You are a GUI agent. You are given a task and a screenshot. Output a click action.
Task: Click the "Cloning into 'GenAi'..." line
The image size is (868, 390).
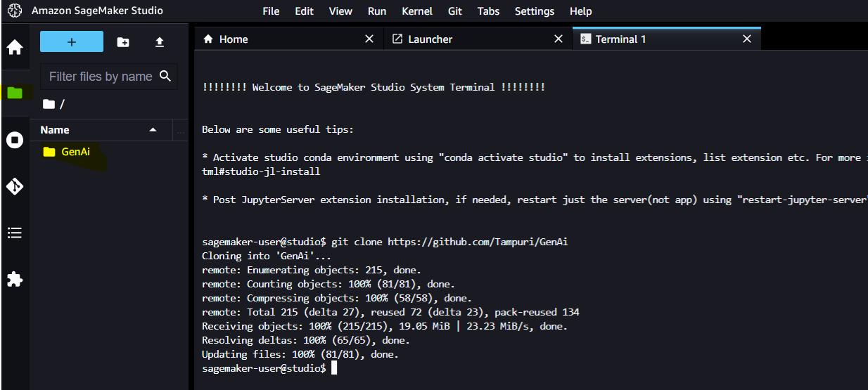[267, 256]
